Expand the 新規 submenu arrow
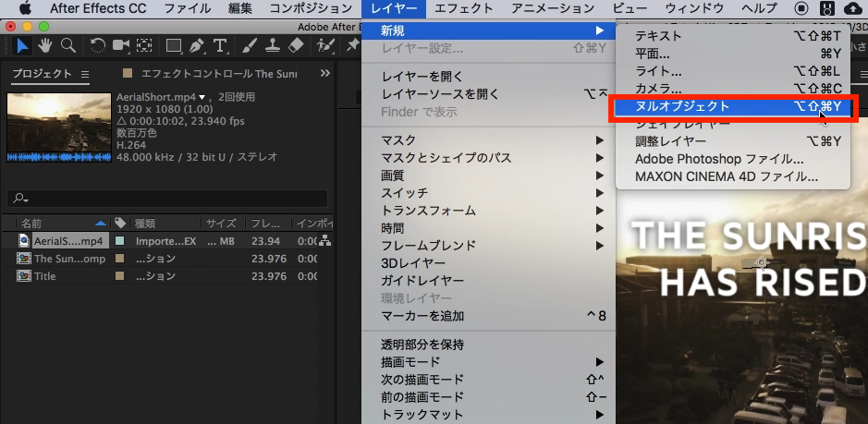Viewport: 868px width, 424px height. (x=600, y=30)
